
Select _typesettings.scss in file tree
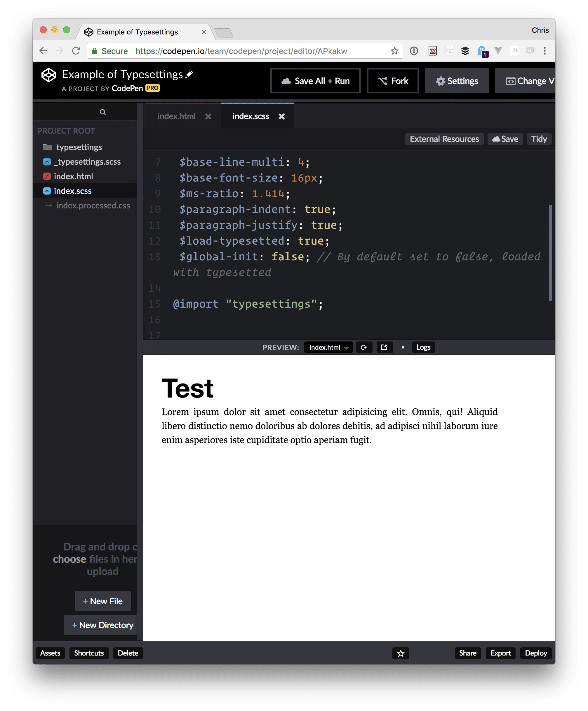pos(87,162)
